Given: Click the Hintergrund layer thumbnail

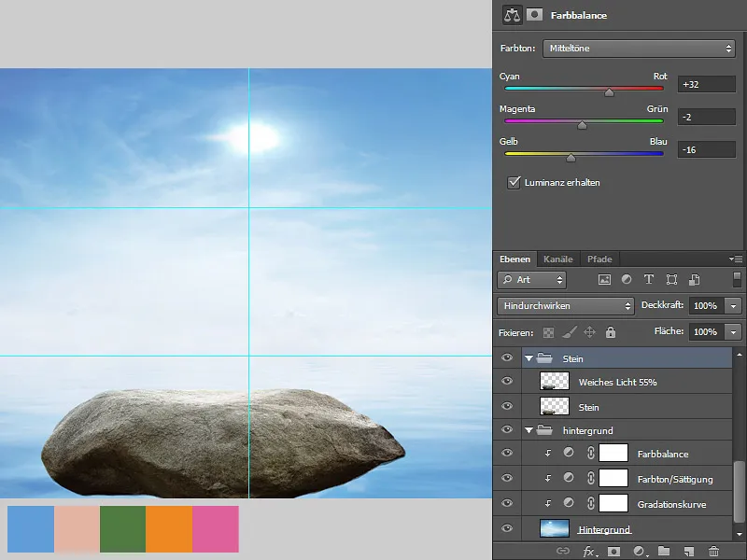Looking at the screenshot, I should [554, 528].
